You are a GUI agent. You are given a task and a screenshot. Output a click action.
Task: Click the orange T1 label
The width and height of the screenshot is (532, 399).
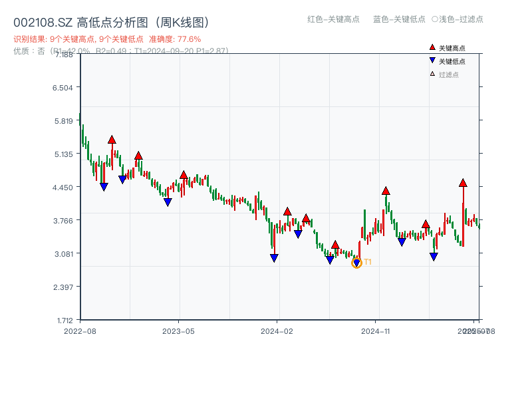pos(368,262)
